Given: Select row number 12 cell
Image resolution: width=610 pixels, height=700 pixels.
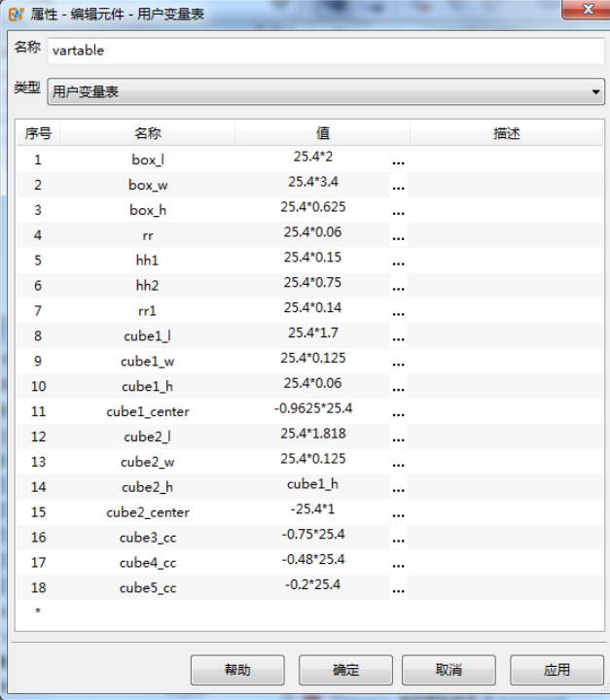Looking at the screenshot, I should 38,437.
